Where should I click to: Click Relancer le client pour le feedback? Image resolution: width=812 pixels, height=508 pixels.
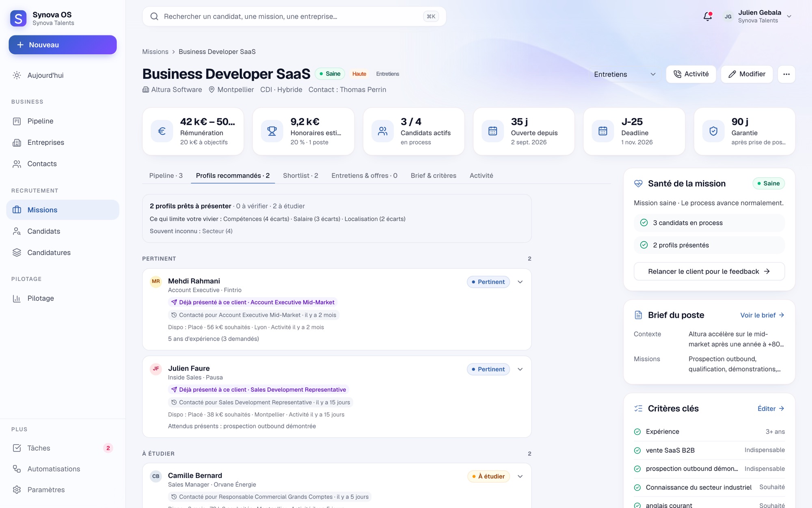[709, 271]
